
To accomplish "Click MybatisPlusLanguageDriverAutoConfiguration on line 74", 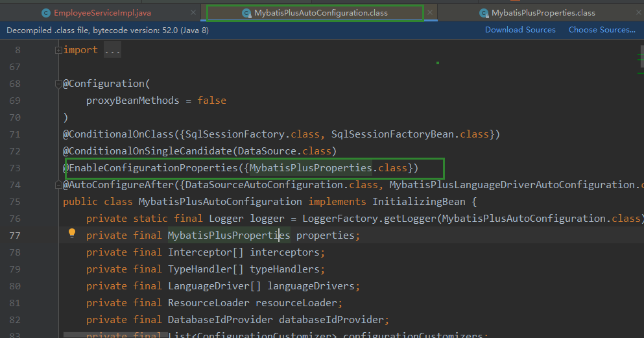I will 512,185.
